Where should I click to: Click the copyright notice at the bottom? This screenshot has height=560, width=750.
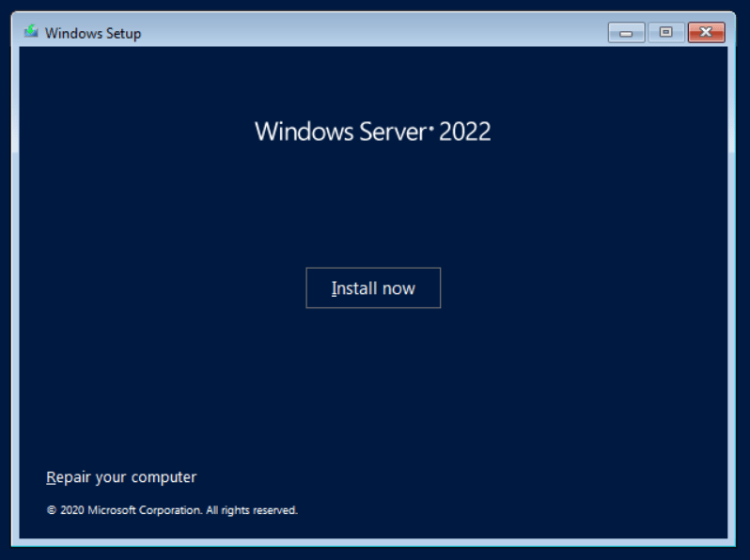172,510
